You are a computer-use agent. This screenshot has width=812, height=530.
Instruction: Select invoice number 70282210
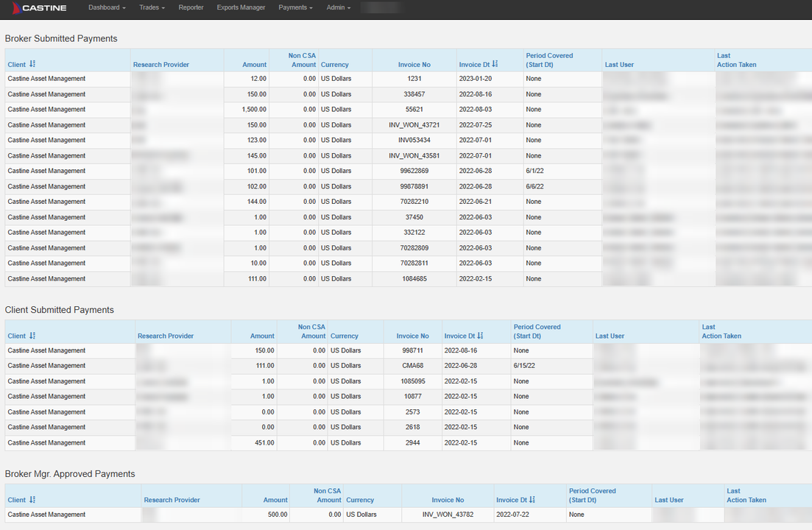(x=414, y=202)
